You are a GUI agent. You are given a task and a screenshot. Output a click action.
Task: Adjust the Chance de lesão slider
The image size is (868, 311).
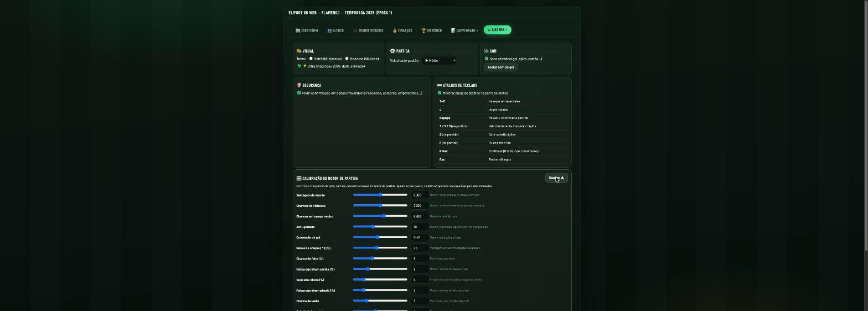coord(380,301)
